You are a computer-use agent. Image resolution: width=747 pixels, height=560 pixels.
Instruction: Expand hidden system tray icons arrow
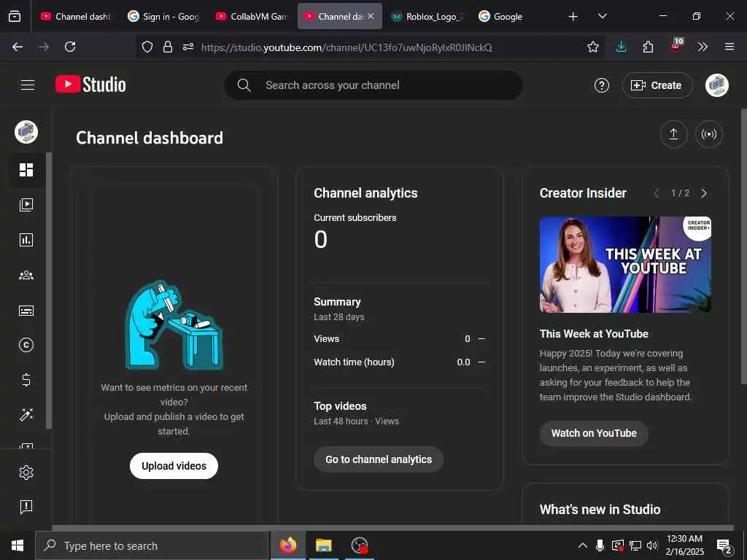(582, 545)
